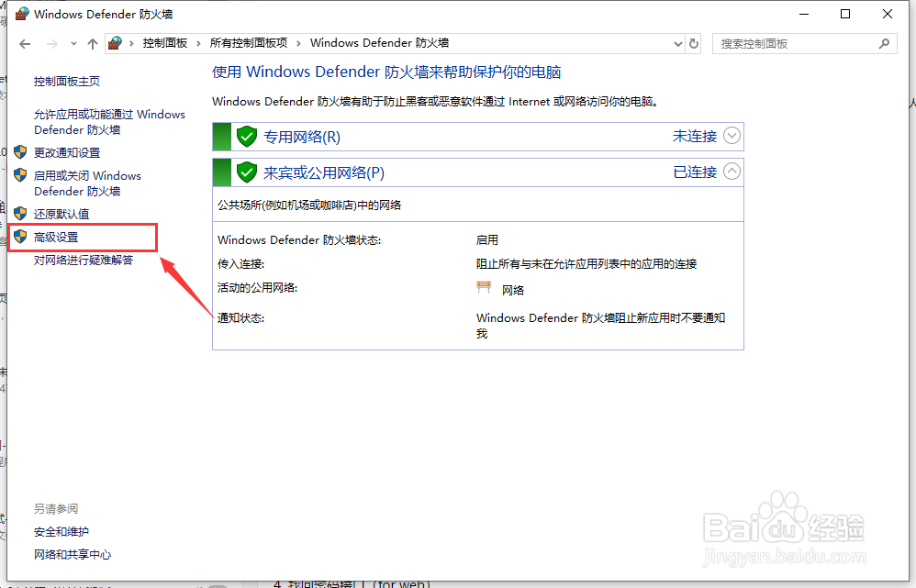The height and width of the screenshot is (588, 916).
Task: Click the park bench network icon beside 网络
Action: pos(484,287)
